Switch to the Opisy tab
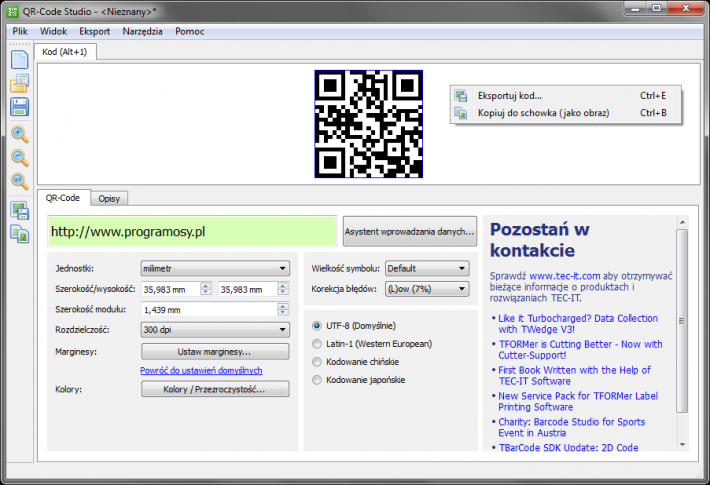This screenshot has width=710, height=485. pos(109,198)
